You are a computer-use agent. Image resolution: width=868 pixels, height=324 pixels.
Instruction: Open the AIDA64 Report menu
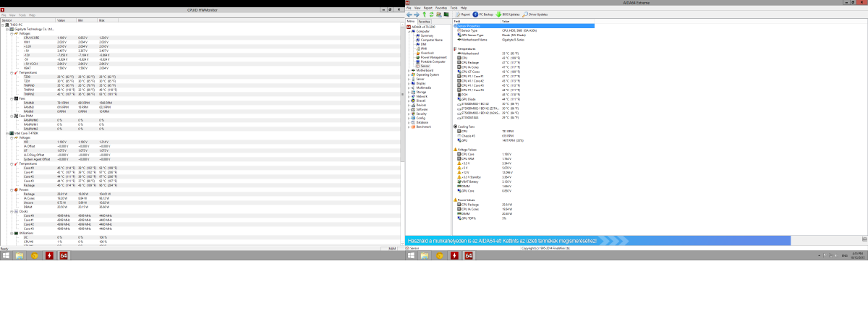coord(428,7)
